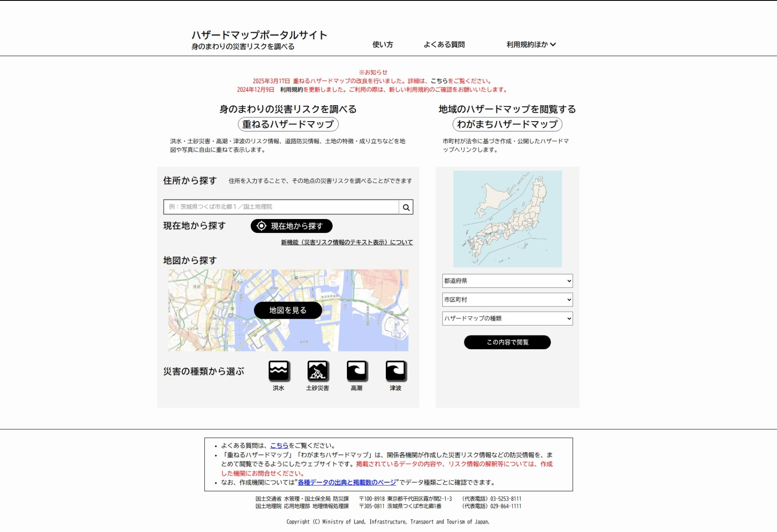777x532 pixels.
Task: Open 各種データの出典と掲載数のページ link
Action: click(x=346, y=483)
